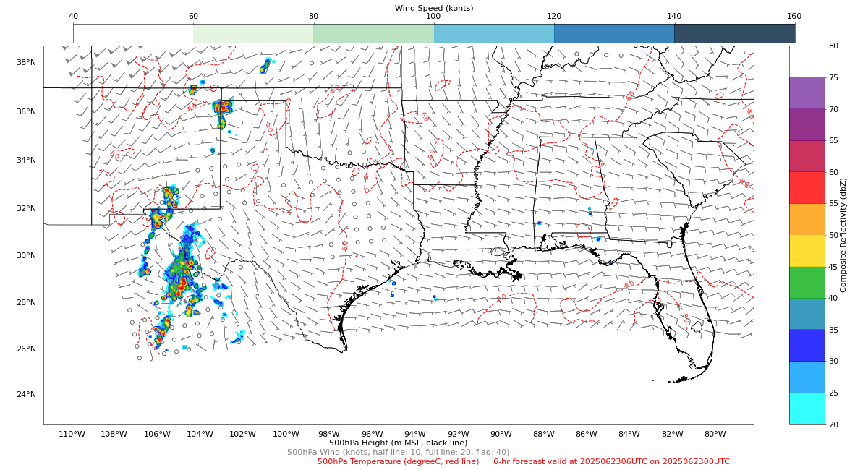Click the 86°W longitude tick label
Viewport: 868px width, 470px height.
[587, 434]
